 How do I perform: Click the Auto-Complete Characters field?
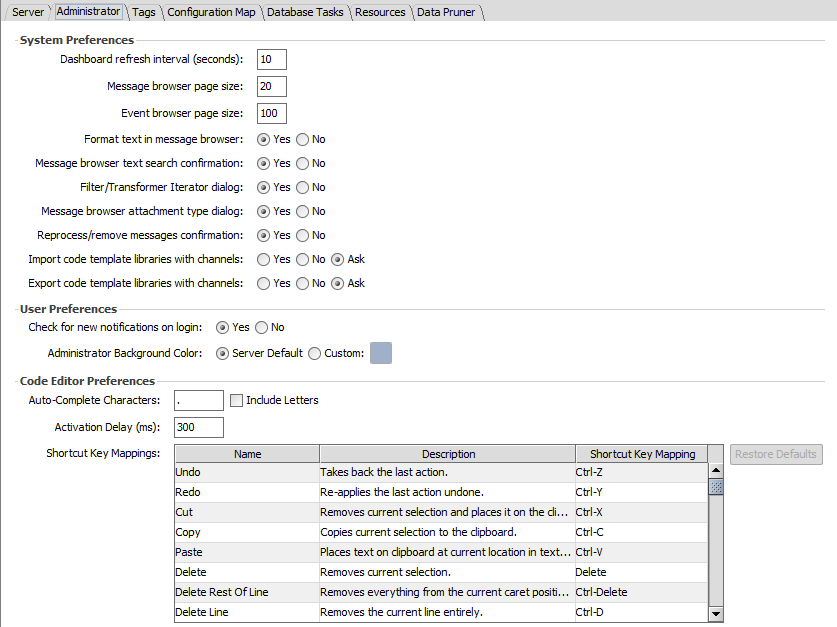pyautogui.click(x=198, y=400)
